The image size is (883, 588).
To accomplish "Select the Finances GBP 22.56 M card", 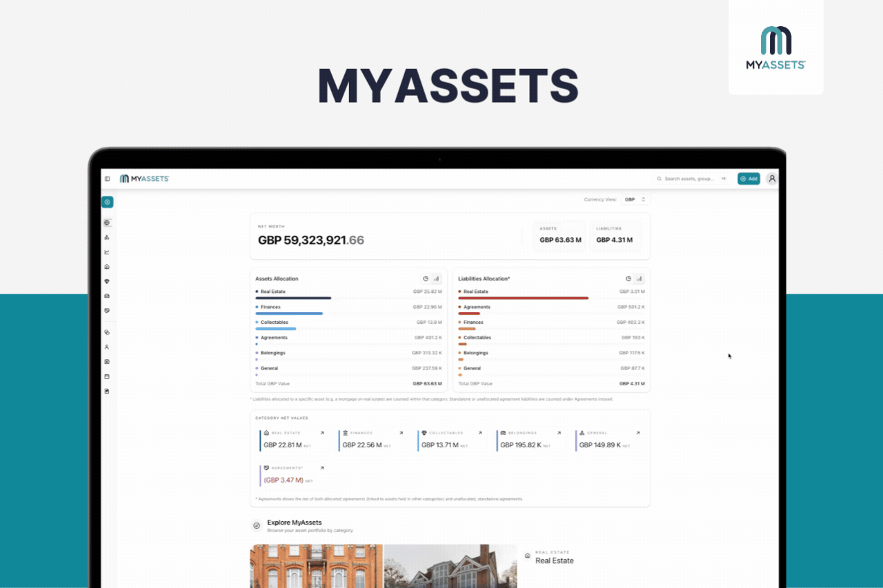I will (x=372, y=440).
